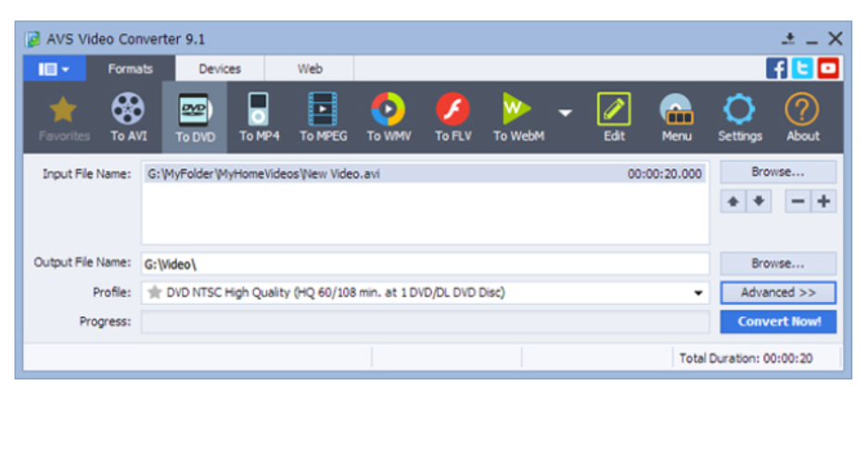Image resolution: width=868 pixels, height=454 pixels.
Task: Move selected input file up
Action: tap(733, 201)
